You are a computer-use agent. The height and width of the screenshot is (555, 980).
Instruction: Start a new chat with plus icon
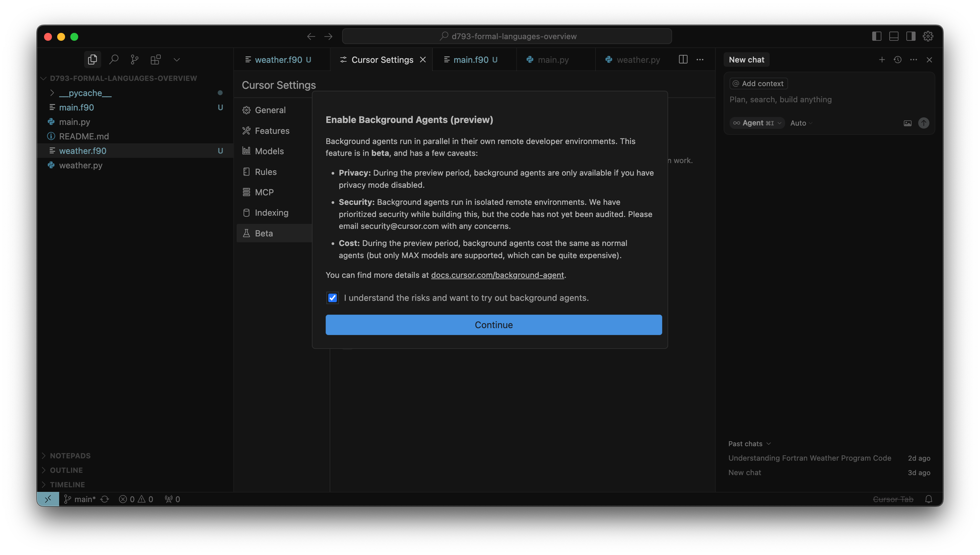tap(882, 60)
